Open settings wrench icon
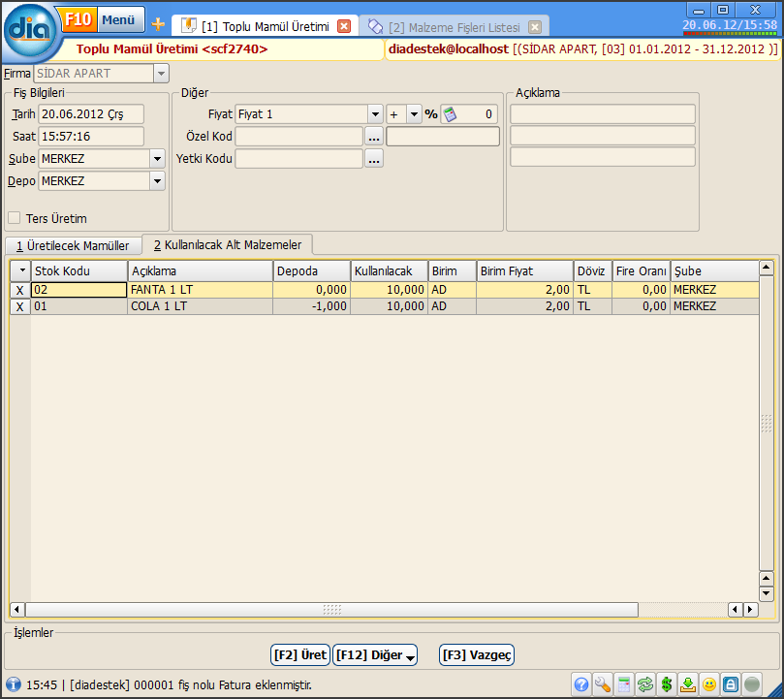 pyautogui.click(x=603, y=684)
